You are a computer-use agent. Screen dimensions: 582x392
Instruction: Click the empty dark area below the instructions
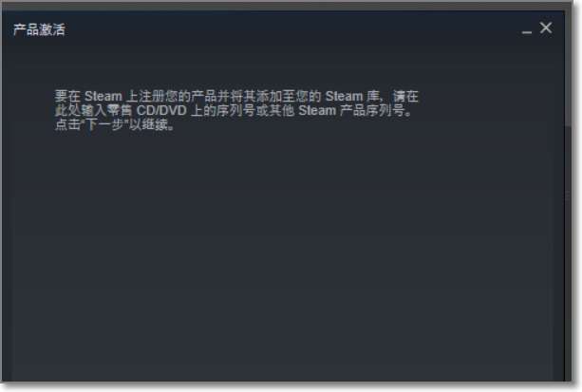pos(282,252)
